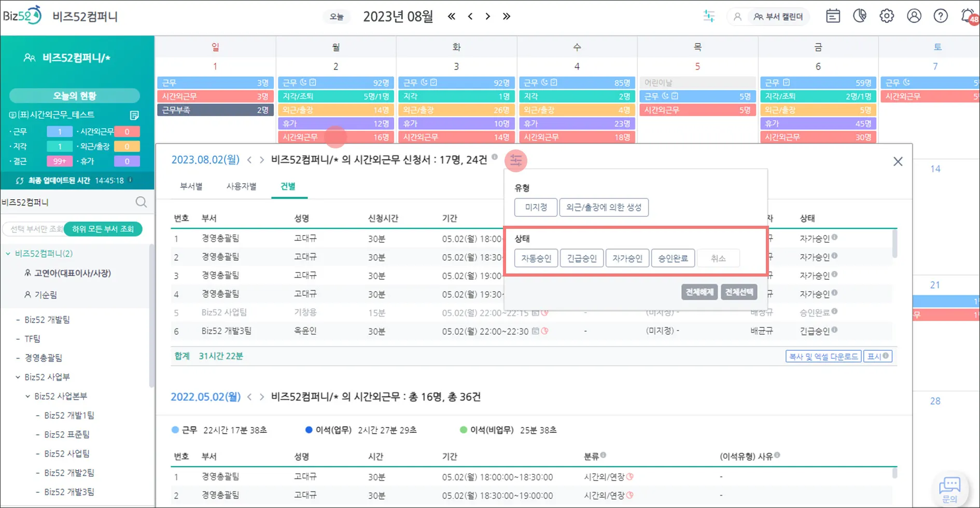Close the 시간외근무 신청서 detail panel

(x=898, y=161)
